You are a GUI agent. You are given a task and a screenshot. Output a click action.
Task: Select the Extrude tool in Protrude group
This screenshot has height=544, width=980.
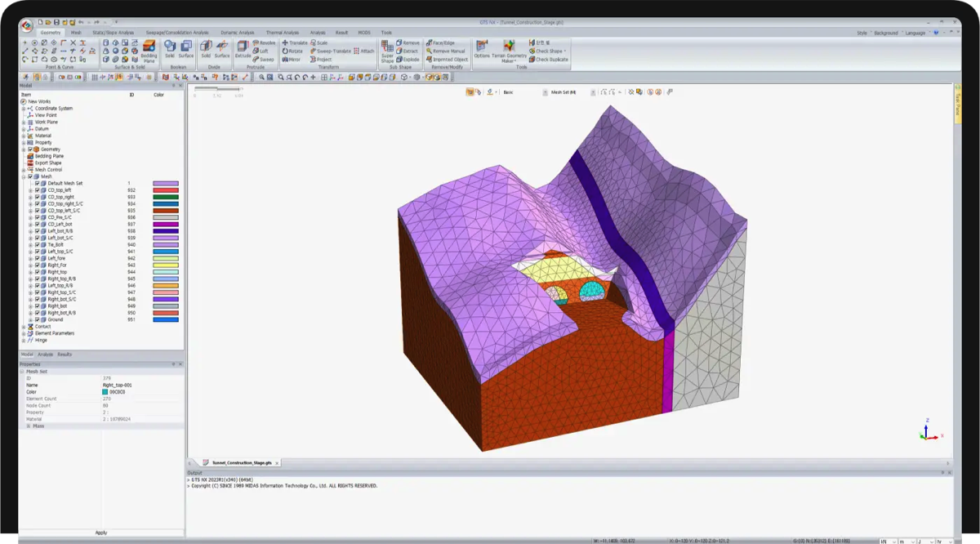(243, 49)
